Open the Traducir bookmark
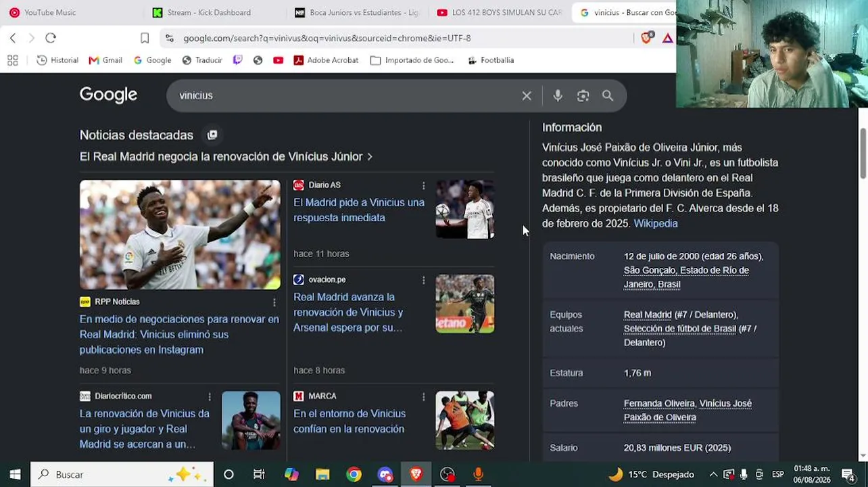The width and height of the screenshot is (868, 487). pyautogui.click(x=202, y=60)
